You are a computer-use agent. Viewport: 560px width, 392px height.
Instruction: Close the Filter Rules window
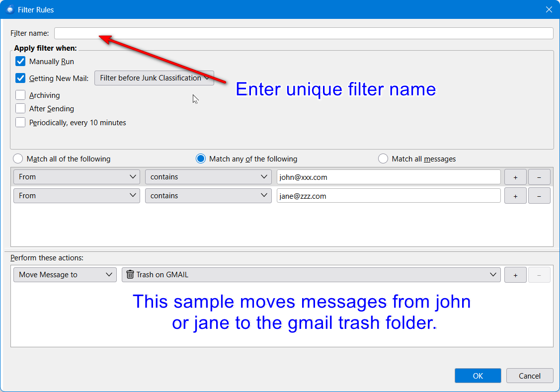click(549, 9)
